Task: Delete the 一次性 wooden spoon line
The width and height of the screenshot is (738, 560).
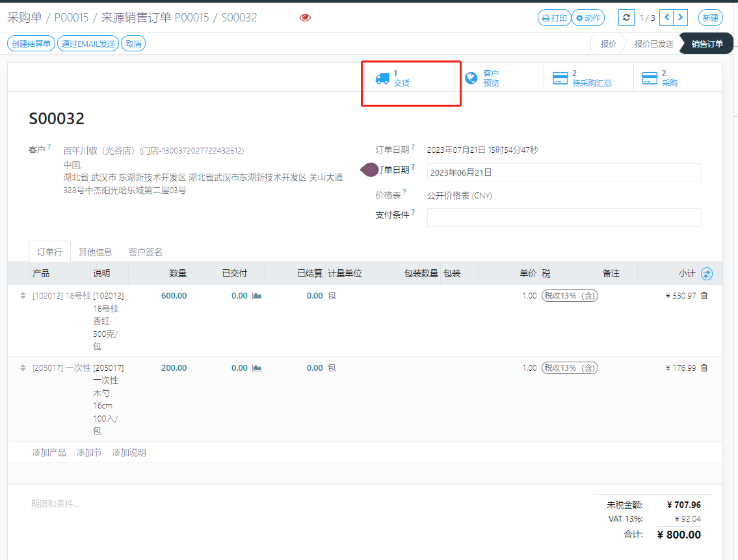Action: [704, 367]
